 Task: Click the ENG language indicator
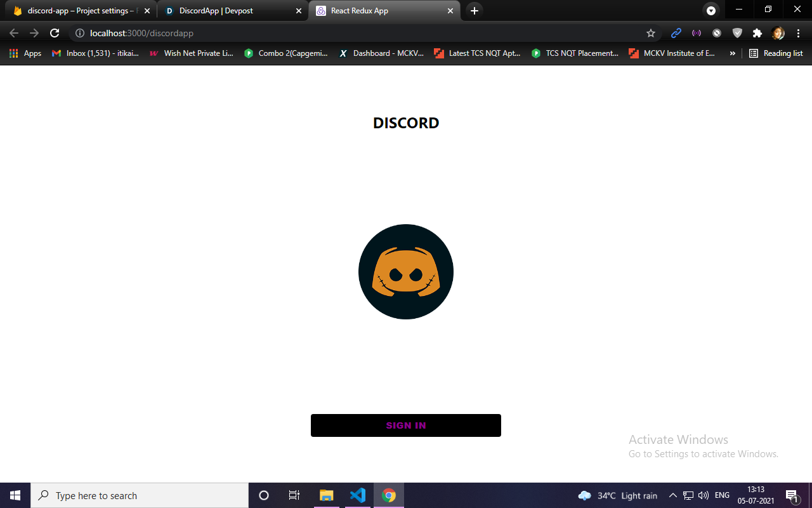point(722,495)
